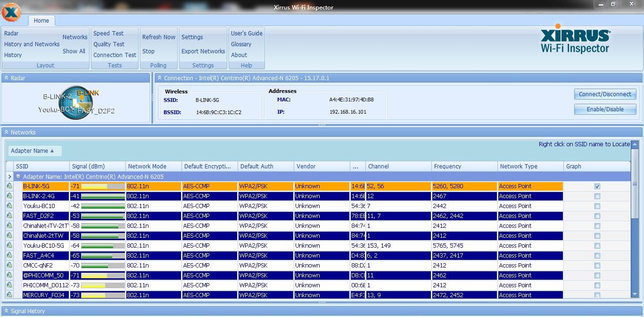
Task: Collapse the Radar panel
Action: [7, 78]
